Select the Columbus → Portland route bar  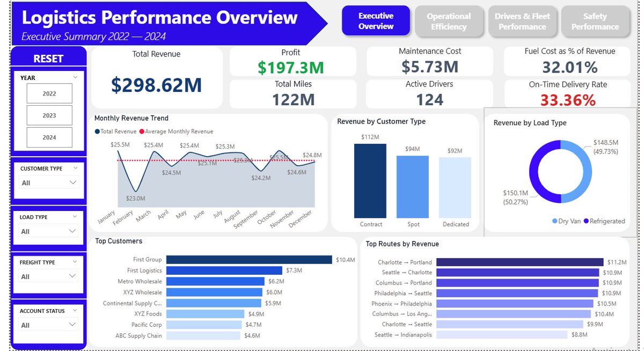[517, 283]
